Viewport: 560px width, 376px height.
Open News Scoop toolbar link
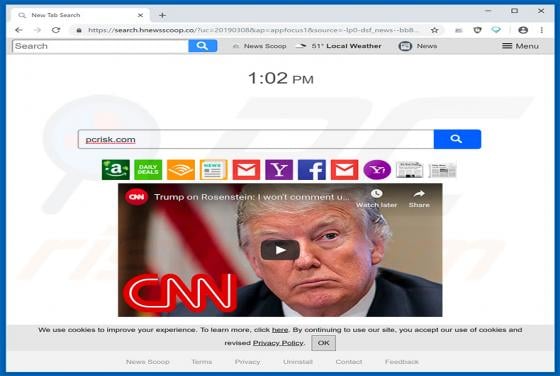pyautogui.click(x=259, y=46)
